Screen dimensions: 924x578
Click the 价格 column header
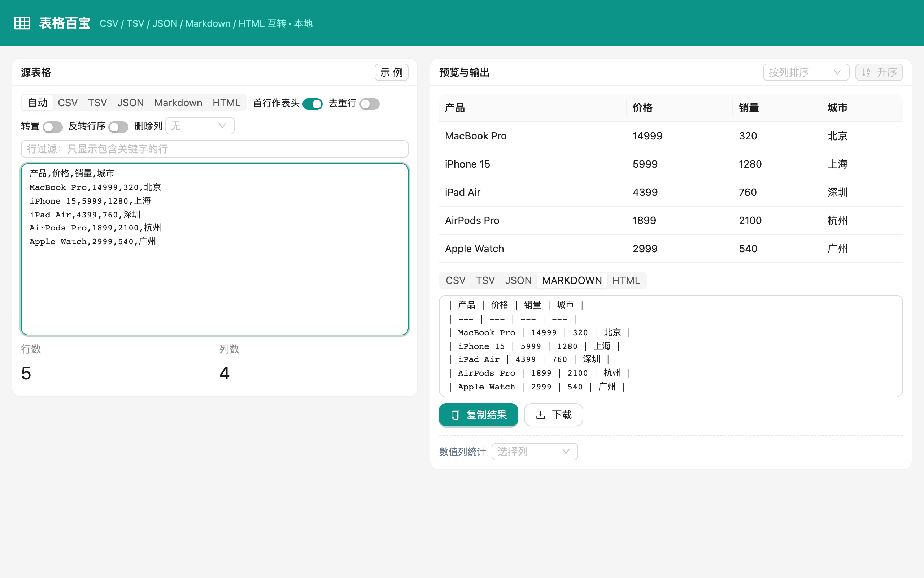679,108
